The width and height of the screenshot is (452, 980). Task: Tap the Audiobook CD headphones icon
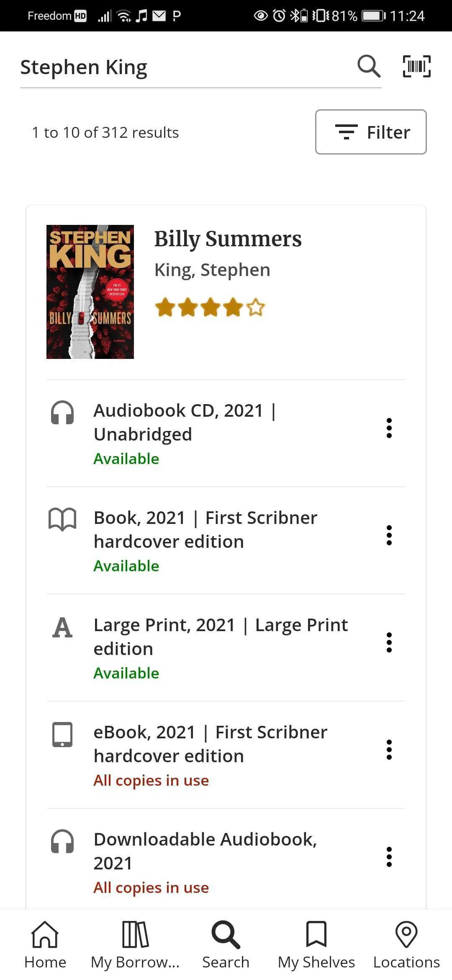click(x=62, y=413)
